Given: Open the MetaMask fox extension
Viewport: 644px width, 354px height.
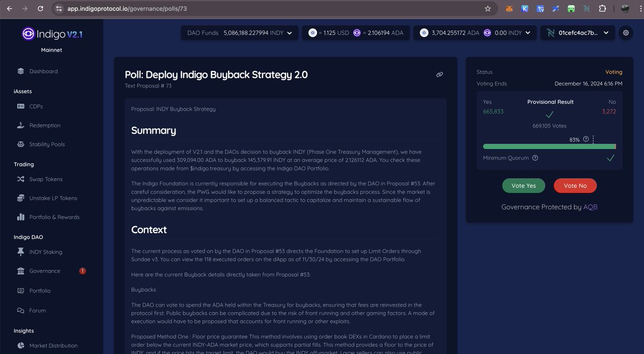Looking at the screenshot, I should pyautogui.click(x=509, y=9).
